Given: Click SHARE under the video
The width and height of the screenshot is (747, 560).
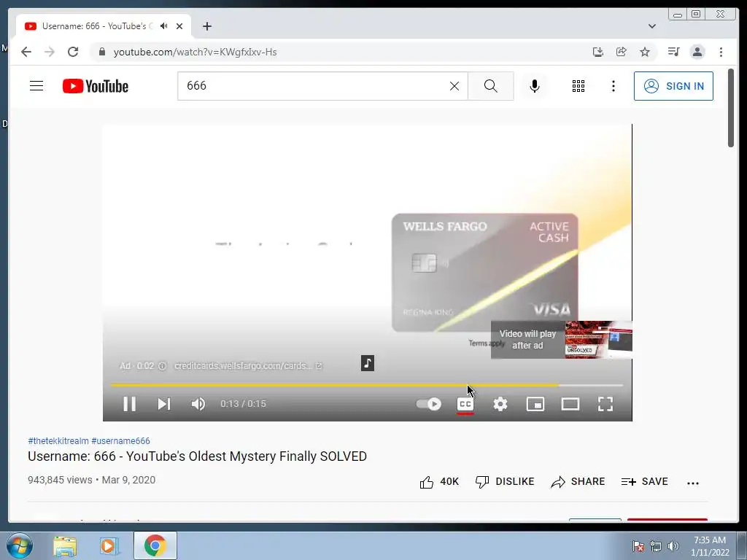Looking at the screenshot, I should (x=578, y=482).
